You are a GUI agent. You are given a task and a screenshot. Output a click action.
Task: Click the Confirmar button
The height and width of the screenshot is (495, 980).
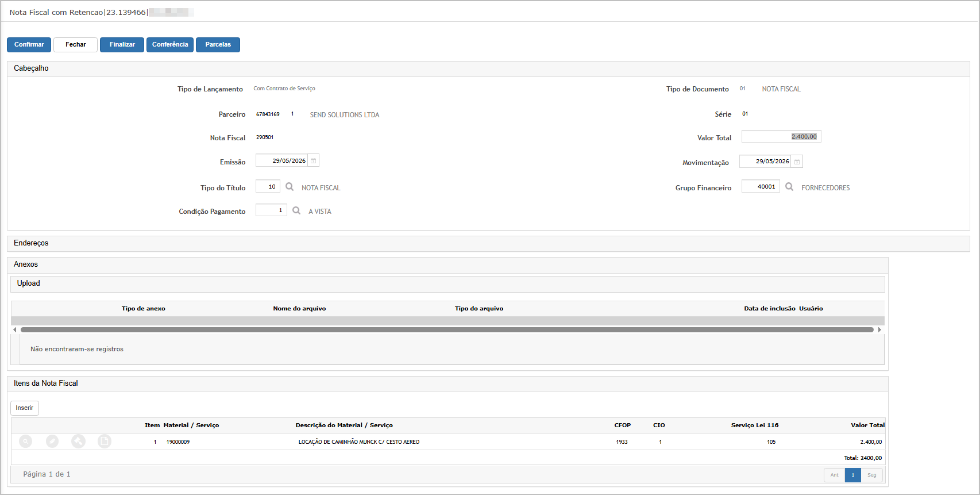[x=29, y=45]
